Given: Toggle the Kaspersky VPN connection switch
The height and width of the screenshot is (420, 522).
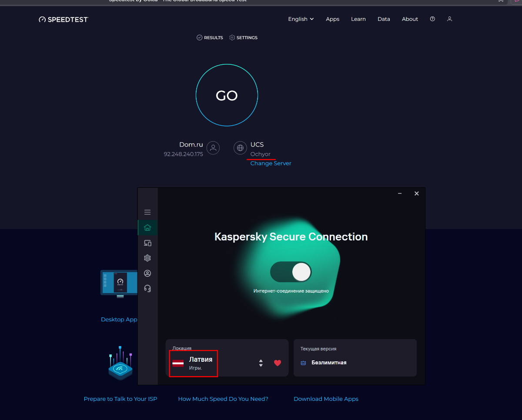Looking at the screenshot, I should point(291,272).
